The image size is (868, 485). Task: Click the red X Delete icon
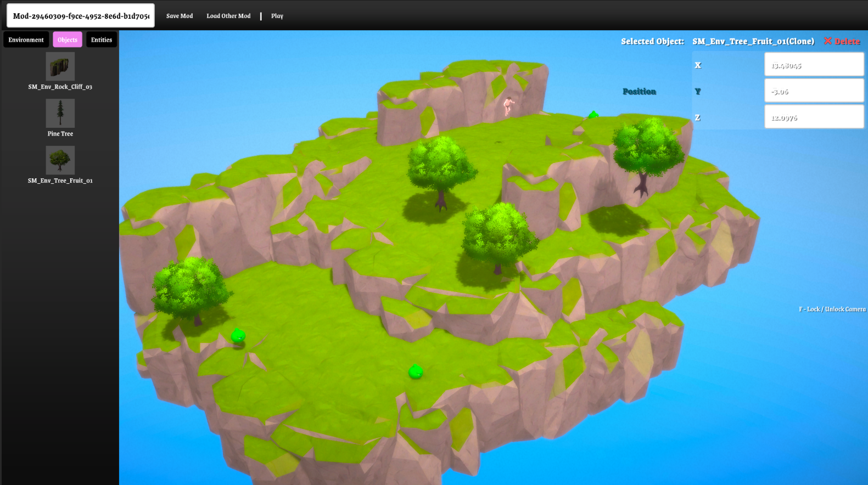click(827, 41)
